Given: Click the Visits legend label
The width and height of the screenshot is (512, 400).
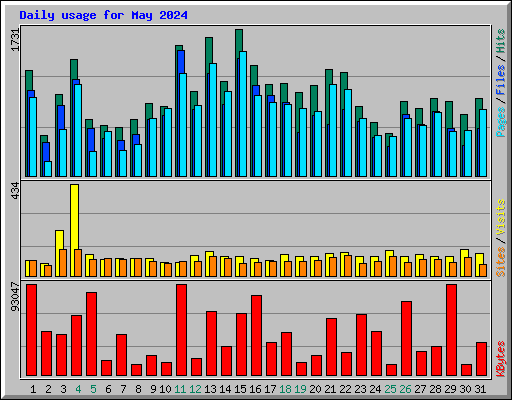Looking at the screenshot, I should coord(500,217).
